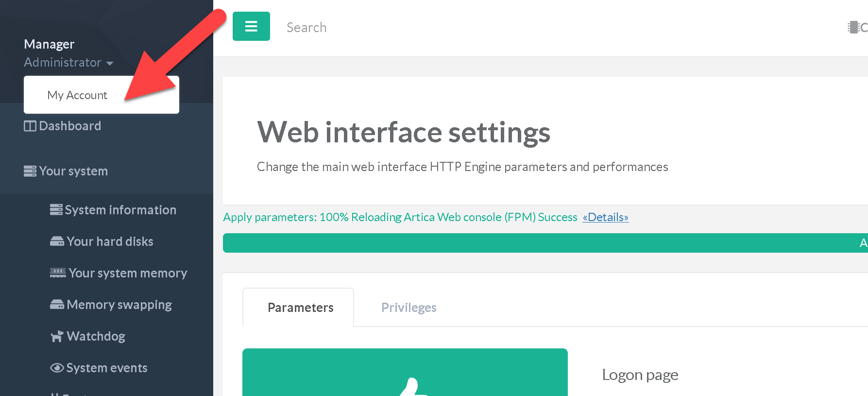
Task: Click the green hamburger menu toggle button
Action: click(251, 26)
